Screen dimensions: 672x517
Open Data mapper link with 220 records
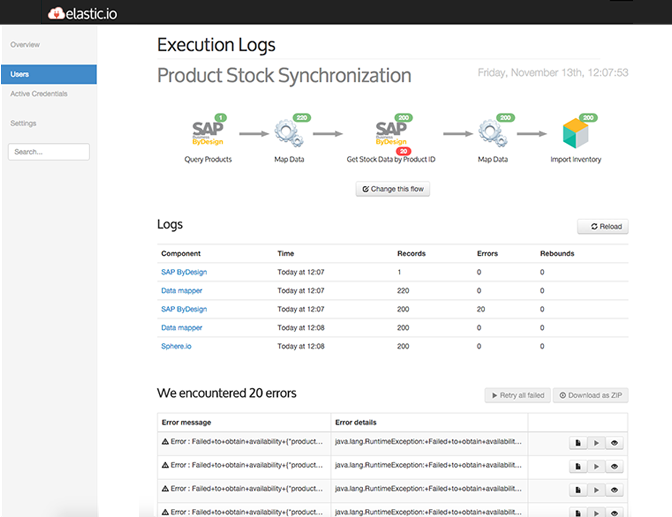click(182, 291)
